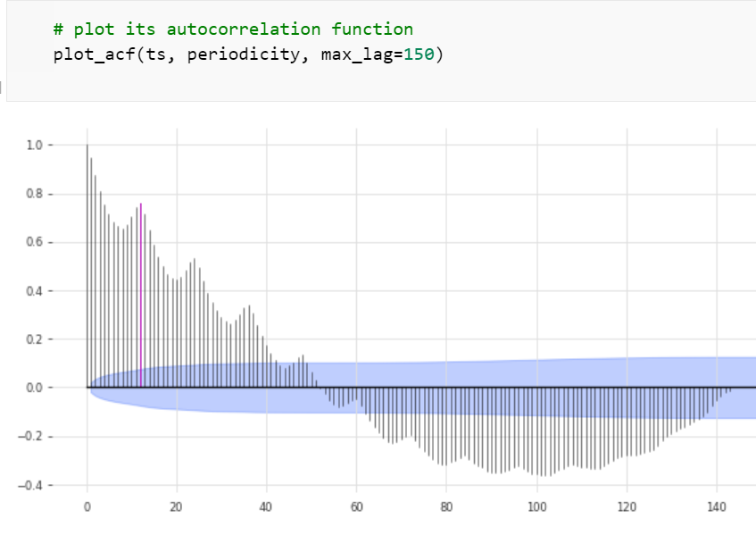Click the 20 x-axis tick label
This screenshot has width=756, height=560.
pos(177,507)
